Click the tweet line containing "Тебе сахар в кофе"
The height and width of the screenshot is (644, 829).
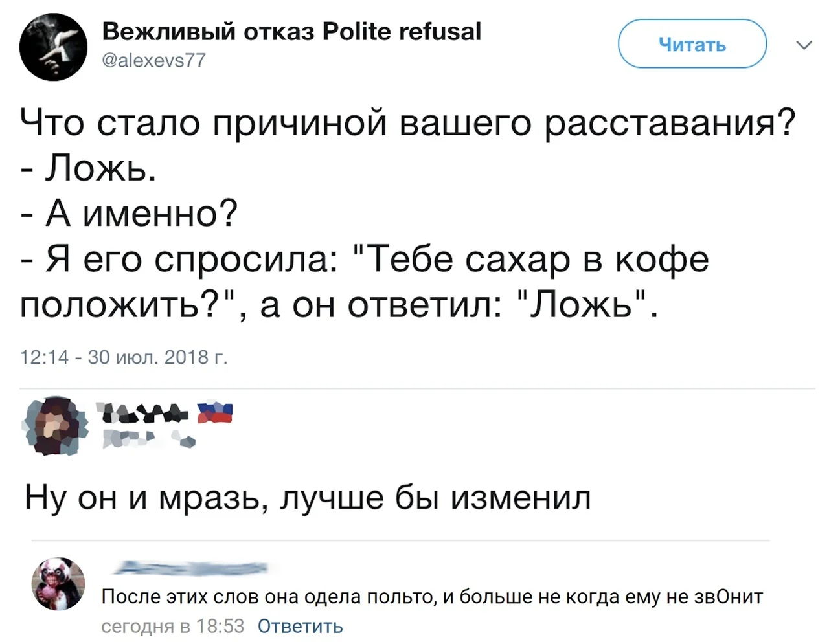tap(365, 260)
